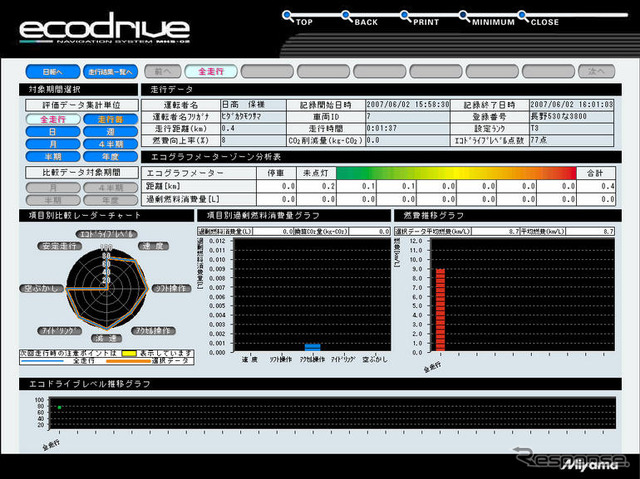Viewport: 640px width, 479px height.
Task: Click the green point in eco drive level graph
Action: (x=60, y=407)
